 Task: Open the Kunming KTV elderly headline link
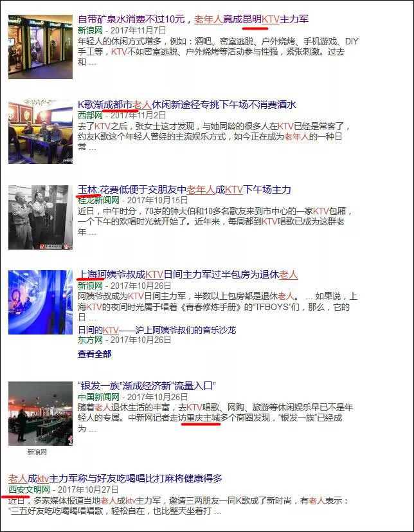click(194, 19)
